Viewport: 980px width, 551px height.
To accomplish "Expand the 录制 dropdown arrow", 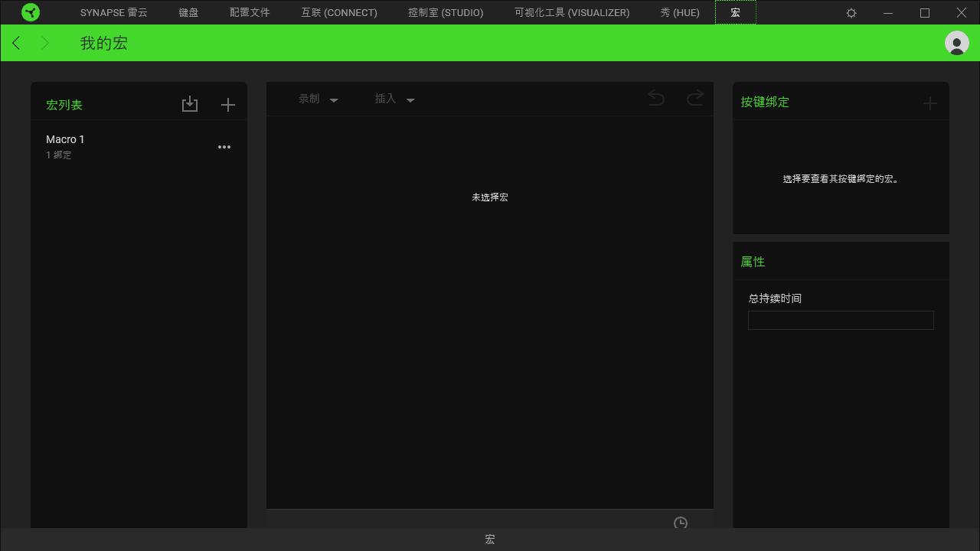I will click(x=333, y=99).
